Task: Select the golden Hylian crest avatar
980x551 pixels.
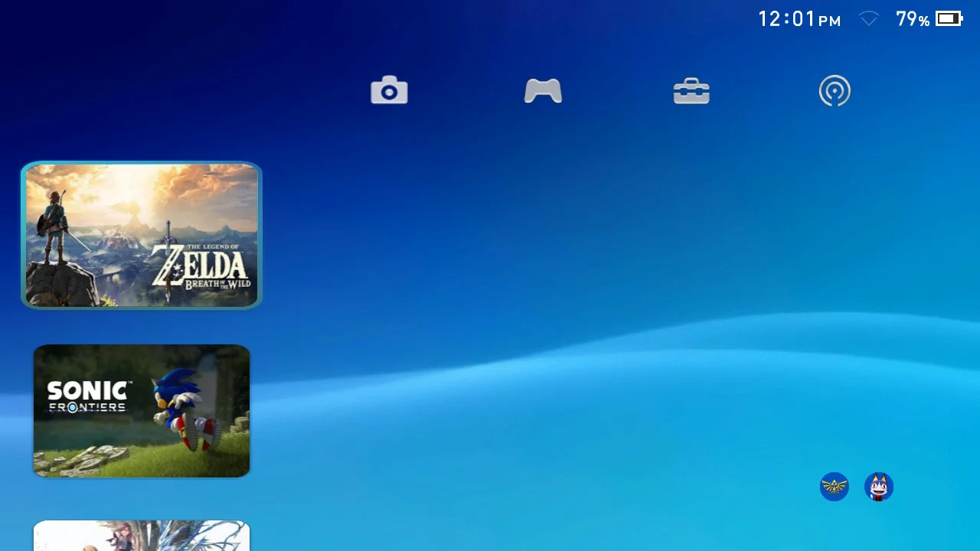Action: click(835, 487)
